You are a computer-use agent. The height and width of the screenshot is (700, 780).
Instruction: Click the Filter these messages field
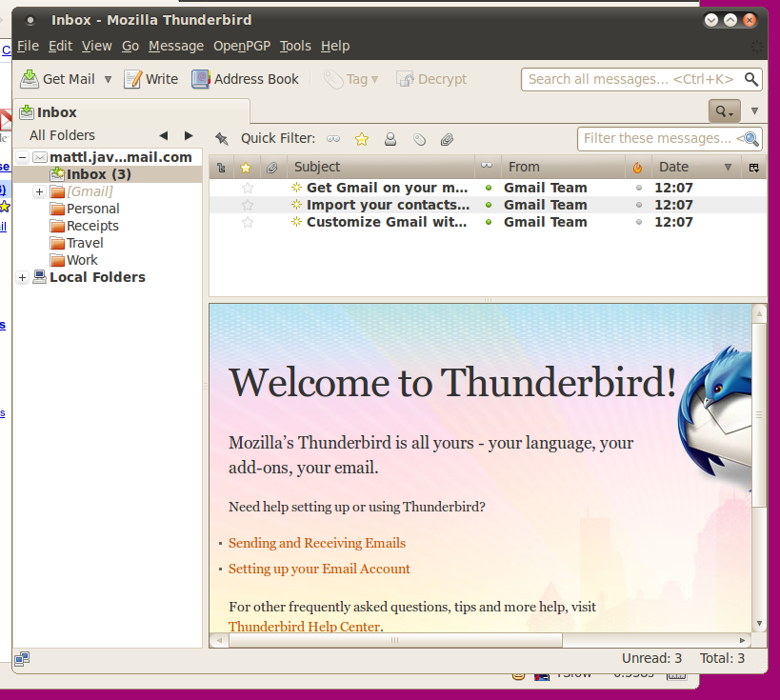tap(670, 139)
